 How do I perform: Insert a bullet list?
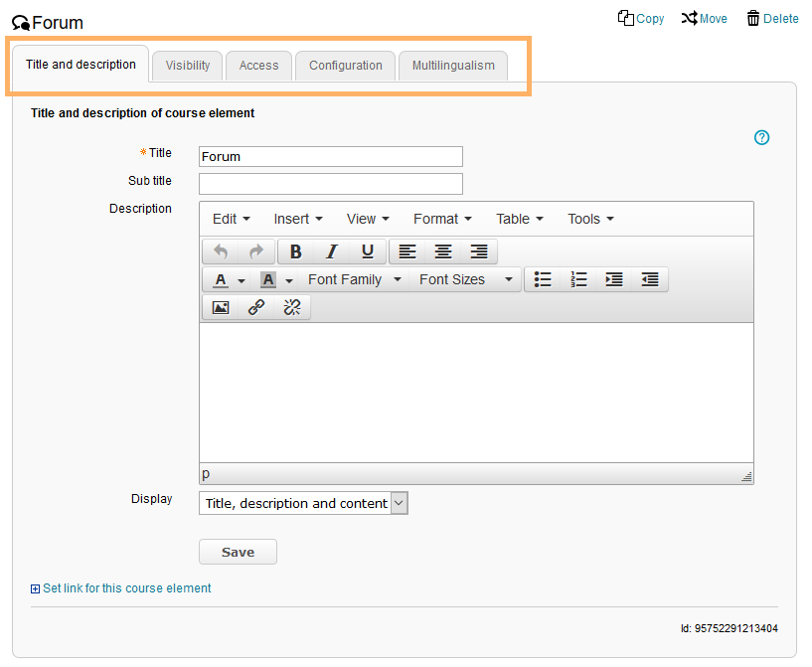[x=543, y=280]
